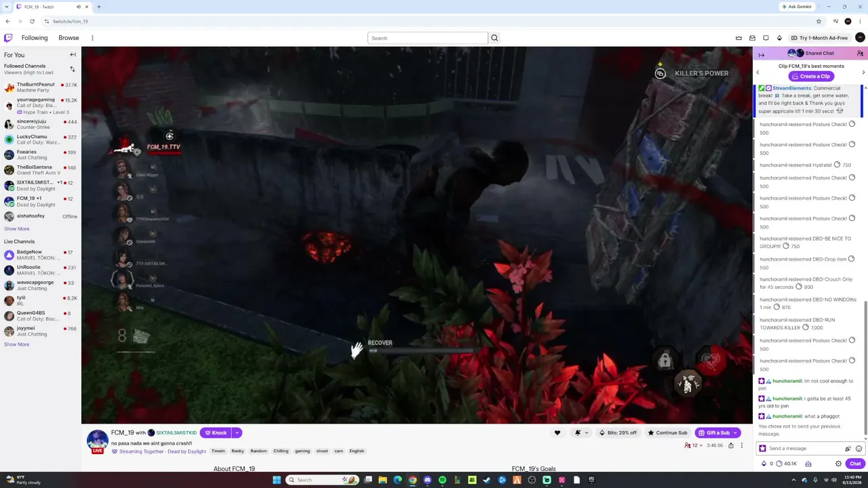868x488 pixels.
Task: Open yourragegaming channel in sidebar
Action: coord(40,105)
